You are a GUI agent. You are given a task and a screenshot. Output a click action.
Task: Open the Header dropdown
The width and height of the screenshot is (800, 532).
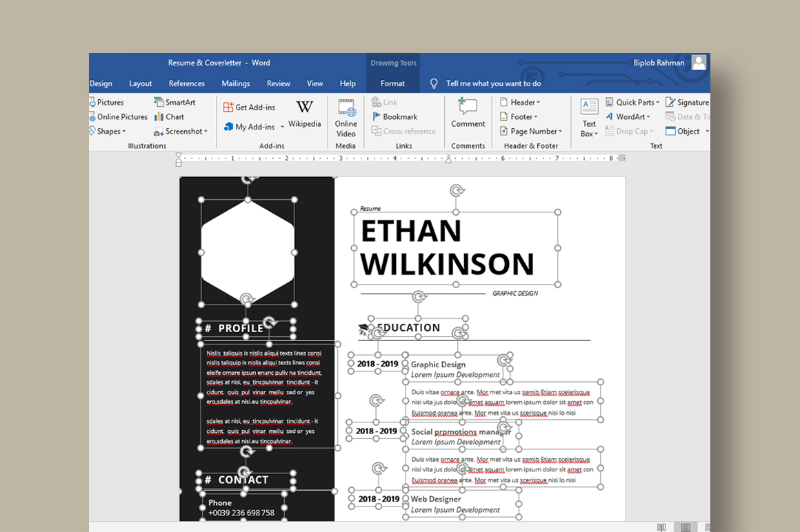pos(520,103)
